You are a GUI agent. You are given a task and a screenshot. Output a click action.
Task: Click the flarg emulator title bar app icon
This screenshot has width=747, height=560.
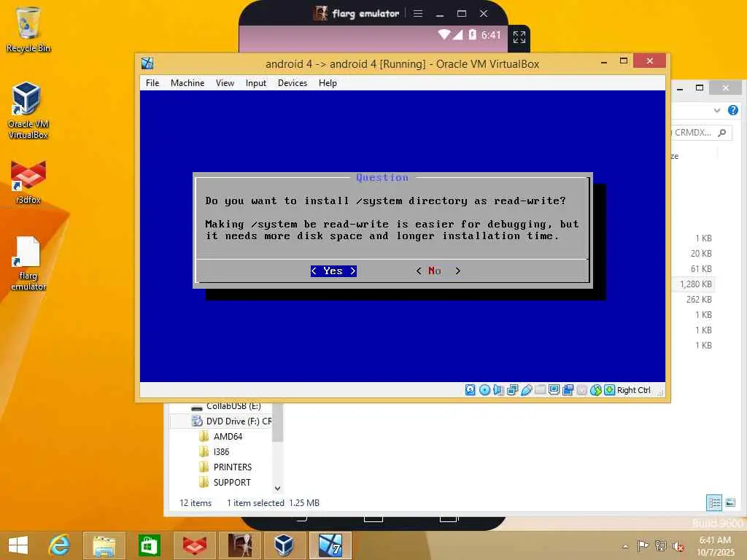[321, 13]
